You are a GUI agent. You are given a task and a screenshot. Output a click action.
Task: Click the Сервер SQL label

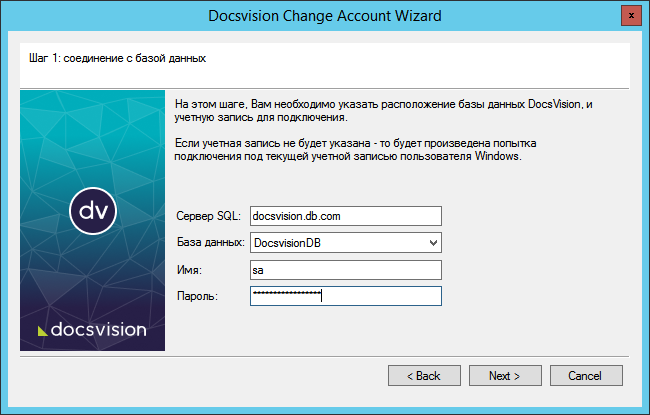tap(207, 217)
